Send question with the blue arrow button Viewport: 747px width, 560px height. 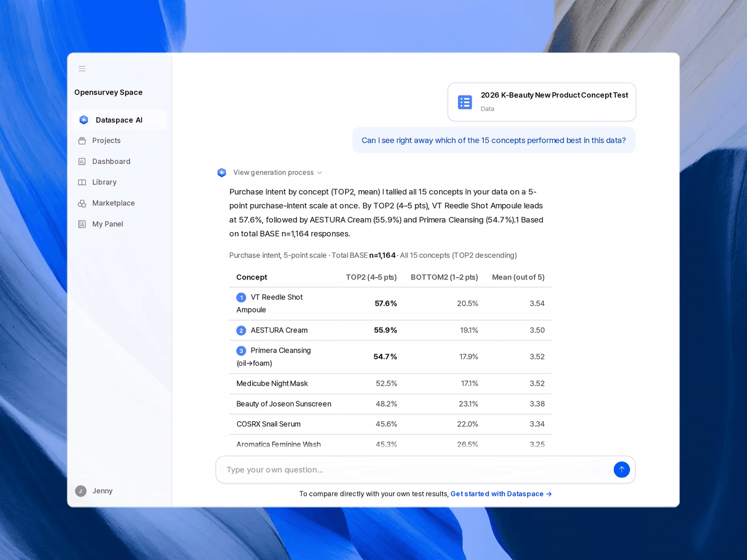pyautogui.click(x=622, y=470)
